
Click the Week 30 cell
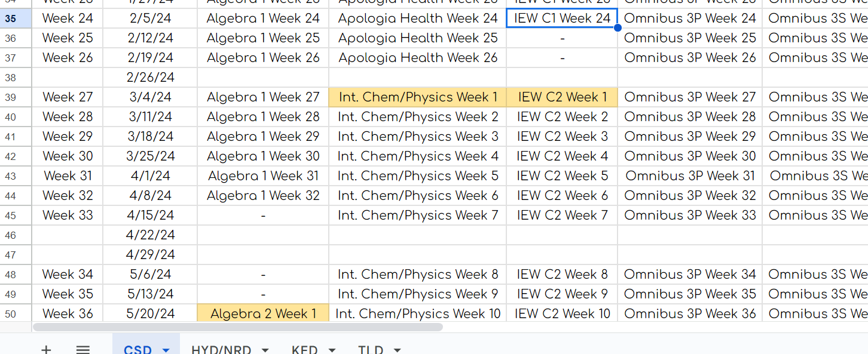pos(68,156)
